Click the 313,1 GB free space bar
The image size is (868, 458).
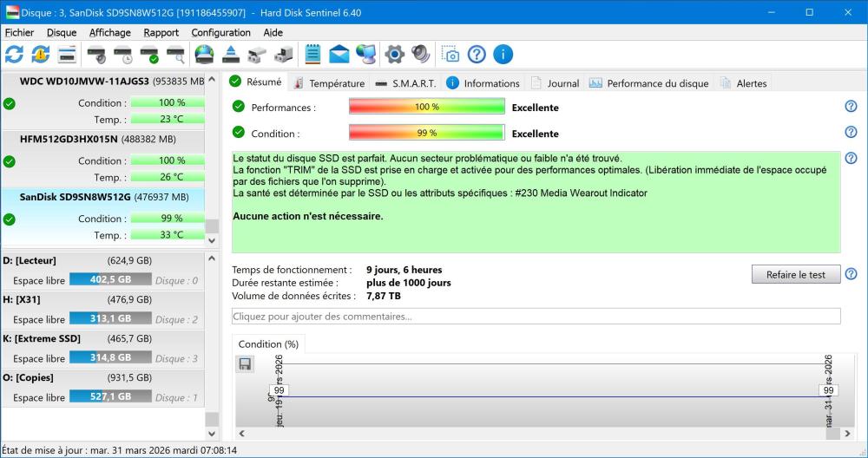[x=110, y=318]
